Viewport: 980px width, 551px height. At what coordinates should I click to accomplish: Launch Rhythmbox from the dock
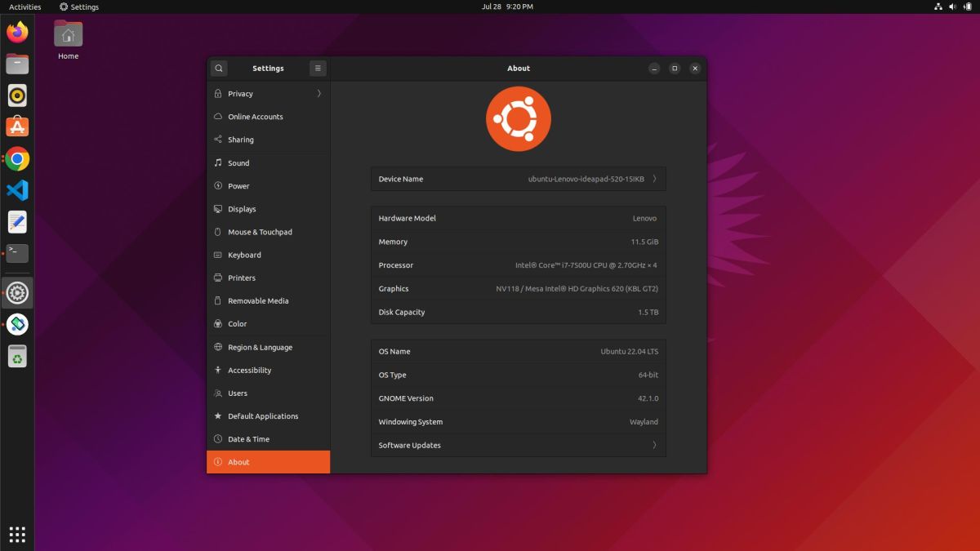pos(17,96)
